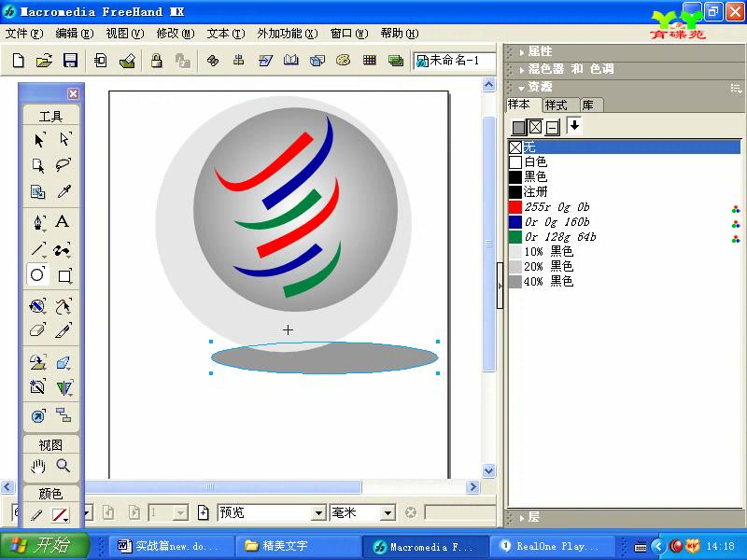Close the floating tools panel
The image size is (747, 560).
click(73, 94)
